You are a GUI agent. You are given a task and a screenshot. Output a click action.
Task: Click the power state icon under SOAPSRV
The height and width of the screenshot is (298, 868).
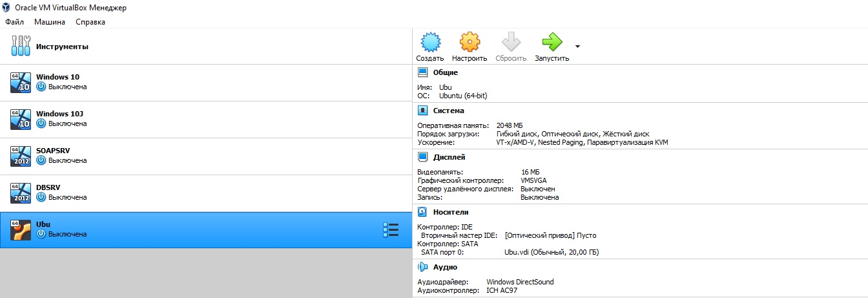click(x=41, y=160)
